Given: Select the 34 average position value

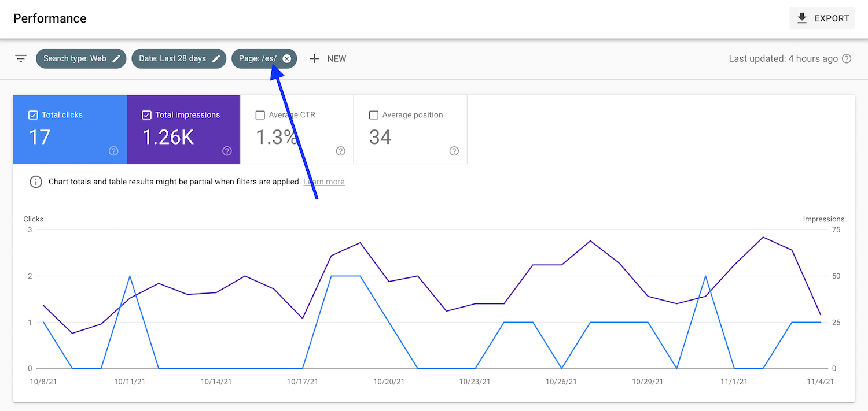Looking at the screenshot, I should pos(380,137).
